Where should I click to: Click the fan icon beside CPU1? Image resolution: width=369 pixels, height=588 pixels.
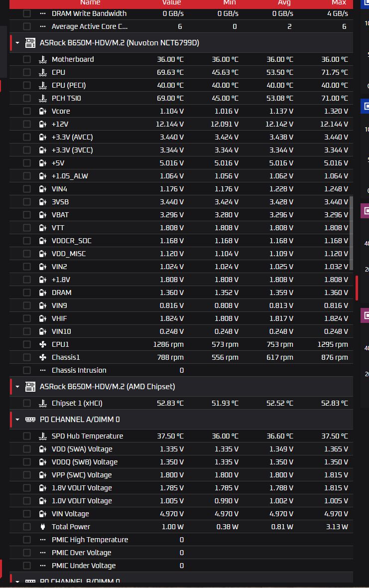43,344
